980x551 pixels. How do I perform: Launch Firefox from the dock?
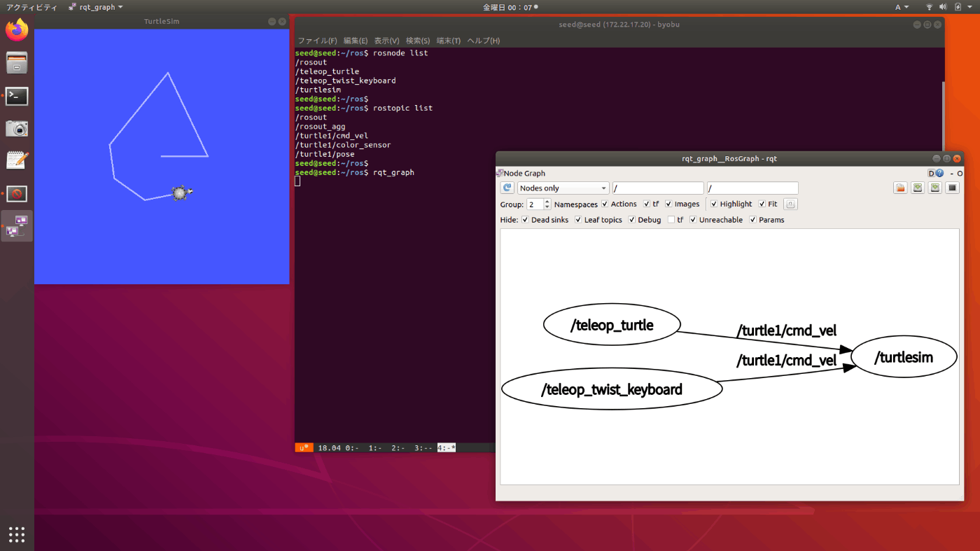point(17,30)
